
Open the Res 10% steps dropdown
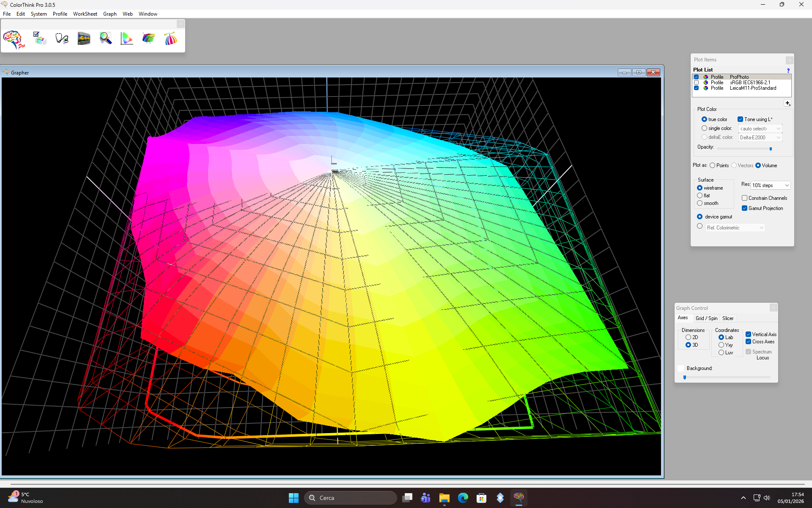point(771,185)
